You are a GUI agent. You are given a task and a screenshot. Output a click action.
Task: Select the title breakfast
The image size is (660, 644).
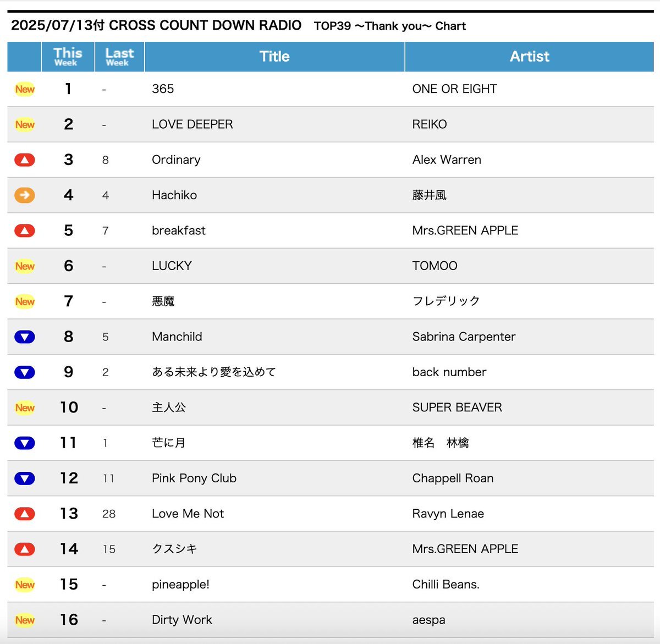click(179, 230)
